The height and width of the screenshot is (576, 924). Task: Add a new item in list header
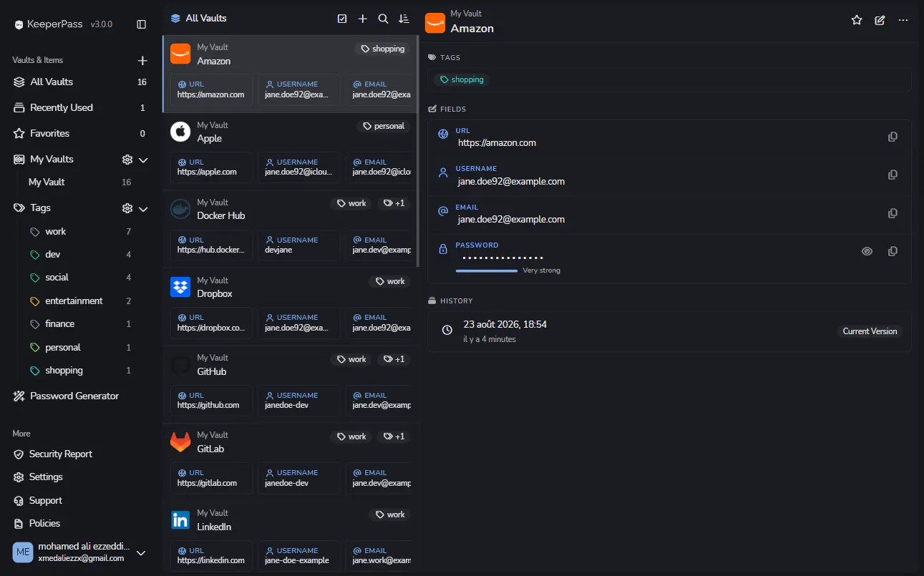click(363, 19)
